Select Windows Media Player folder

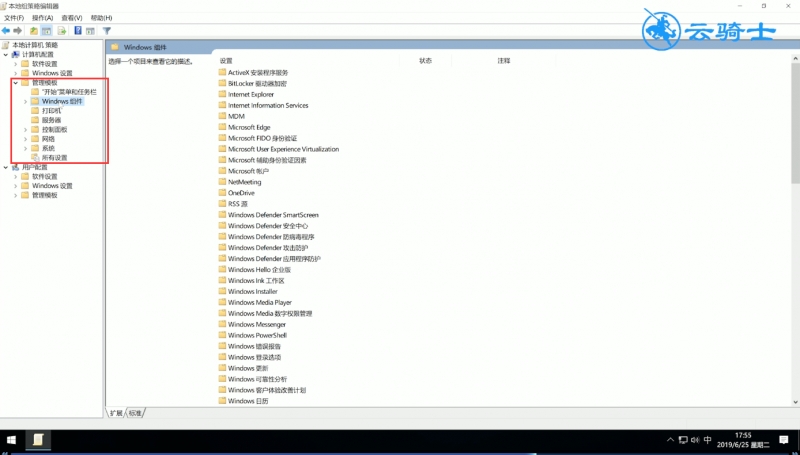260,302
